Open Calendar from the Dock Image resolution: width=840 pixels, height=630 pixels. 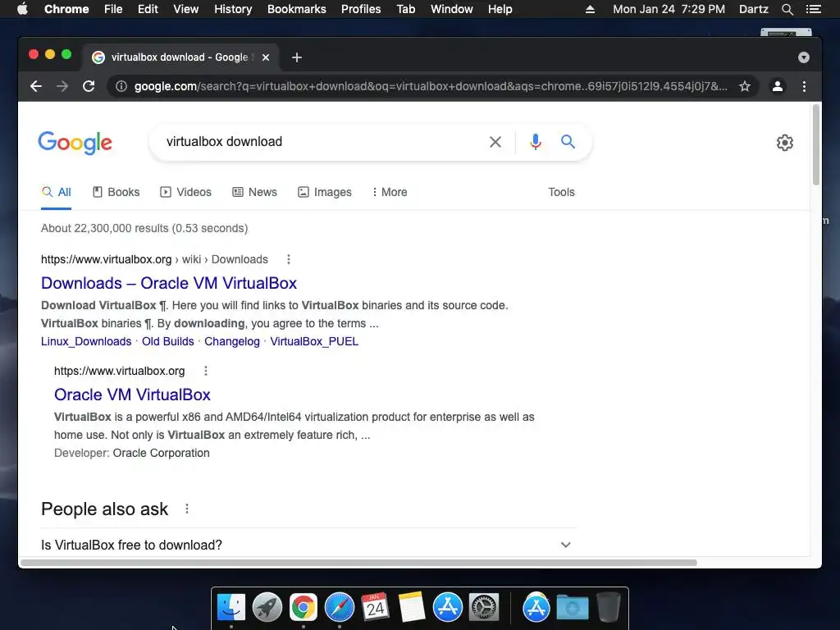click(375, 608)
